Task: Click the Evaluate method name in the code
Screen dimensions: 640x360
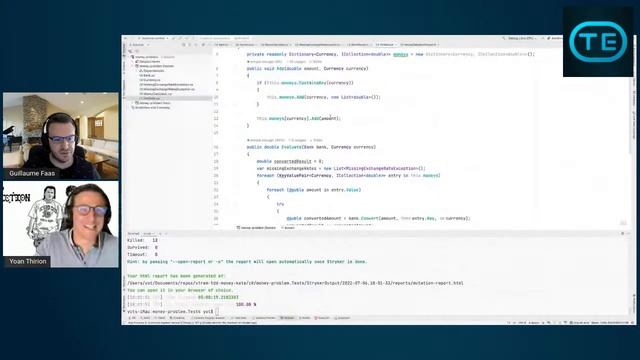Action: click(291, 147)
